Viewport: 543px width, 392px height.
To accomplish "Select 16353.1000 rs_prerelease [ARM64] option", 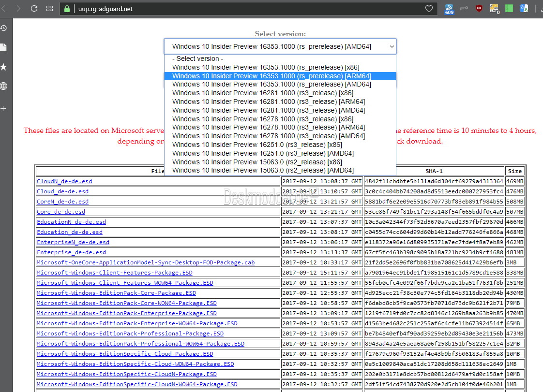I will (280, 76).
